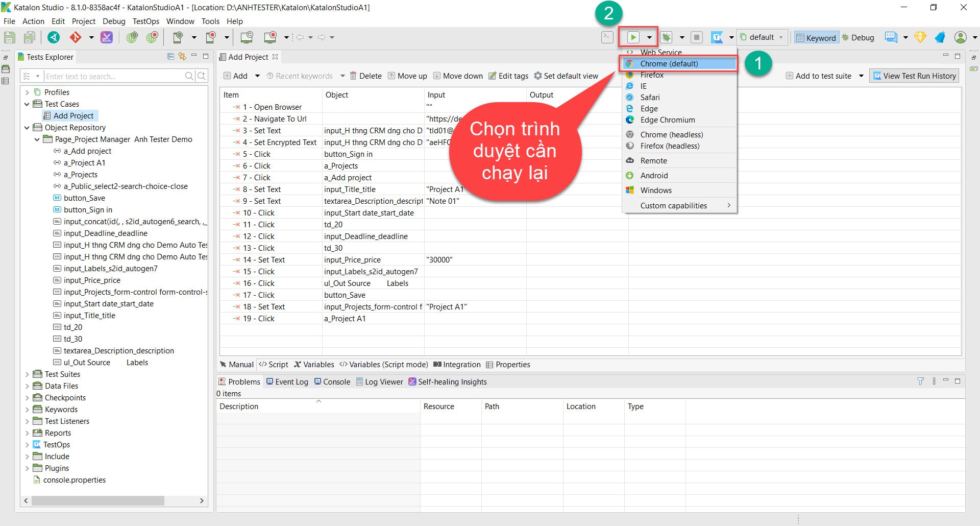Image resolution: width=980 pixels, height=526 pixels.
Task: Switch to the Debug perspective
Action: (858, 37)
